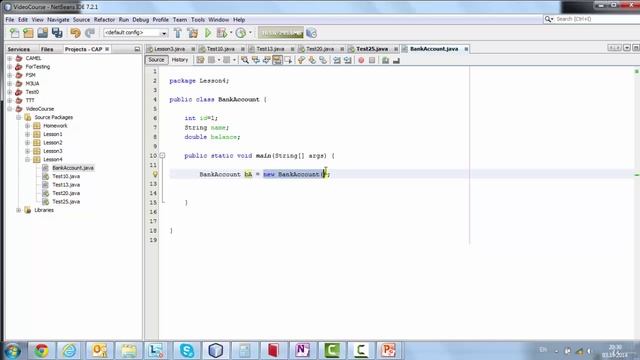640x360 pixels.
Task: Click the Previous Bookmark editor icon
Action: click(x=301, y=60)
